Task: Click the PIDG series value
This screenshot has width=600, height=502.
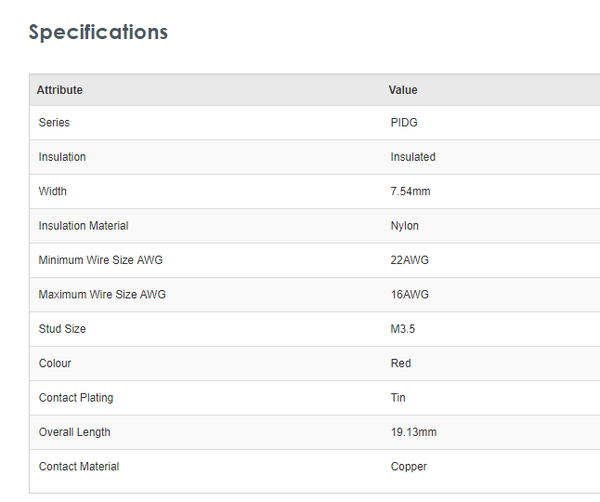Action: [x=405, y=123]
